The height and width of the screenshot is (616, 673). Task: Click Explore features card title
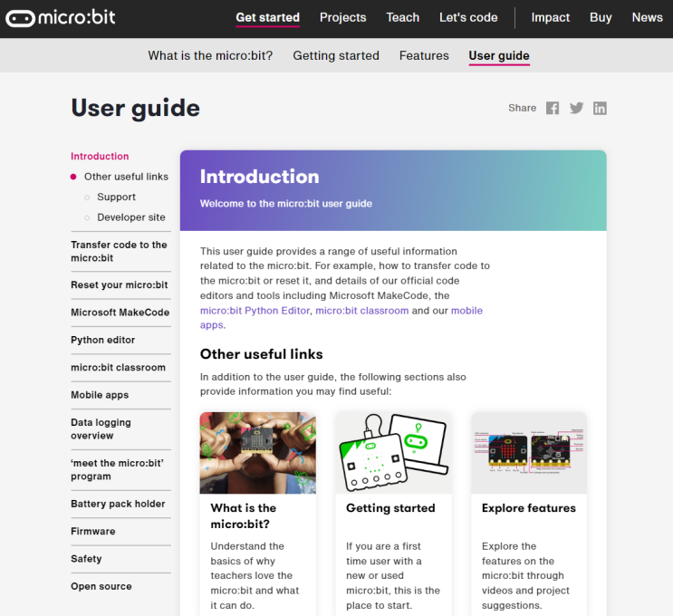point(529,508)
